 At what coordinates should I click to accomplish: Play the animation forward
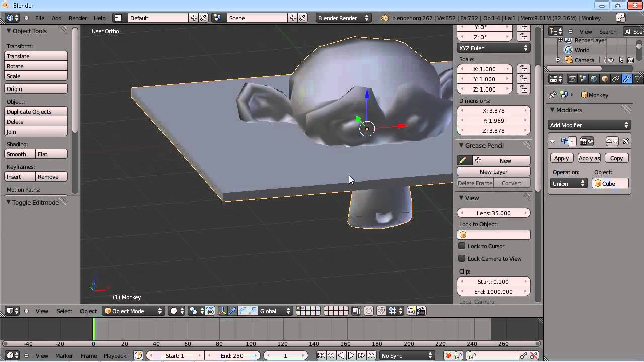coord(351,356)
